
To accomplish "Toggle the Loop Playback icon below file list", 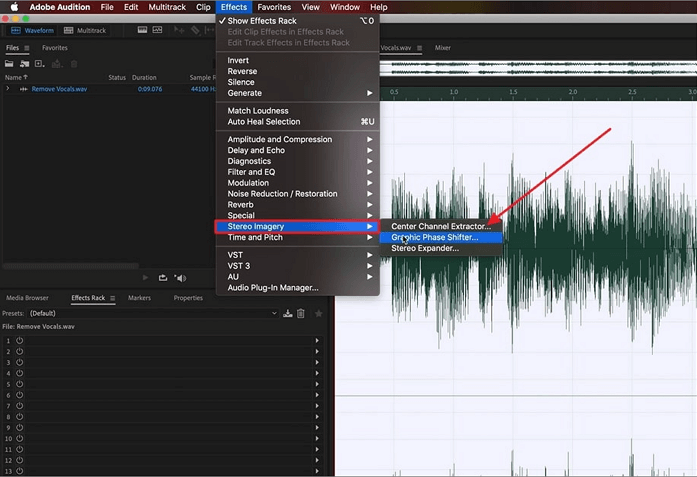I will tap(163, 278).
